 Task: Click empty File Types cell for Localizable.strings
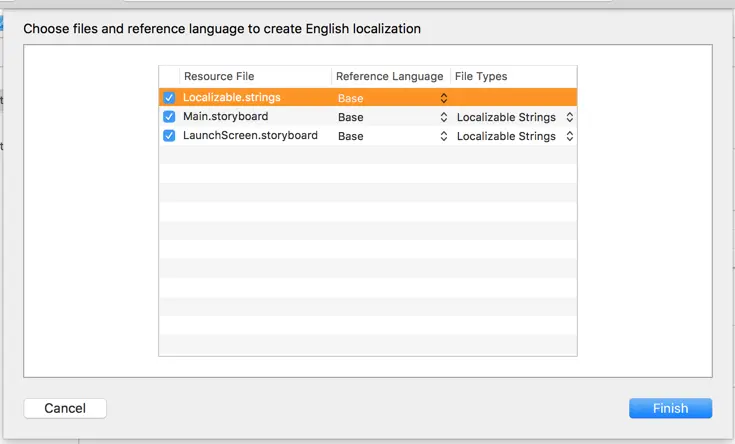(x=513, y=98)
